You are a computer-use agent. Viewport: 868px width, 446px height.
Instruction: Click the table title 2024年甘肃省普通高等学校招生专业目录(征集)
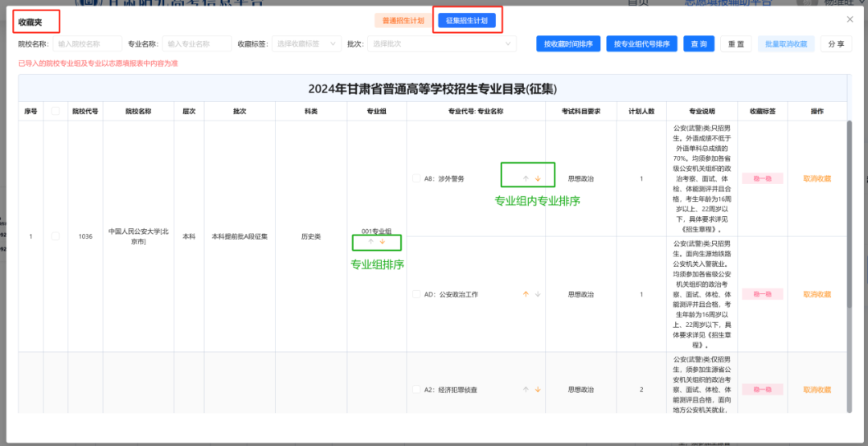[x=432, y=88]
